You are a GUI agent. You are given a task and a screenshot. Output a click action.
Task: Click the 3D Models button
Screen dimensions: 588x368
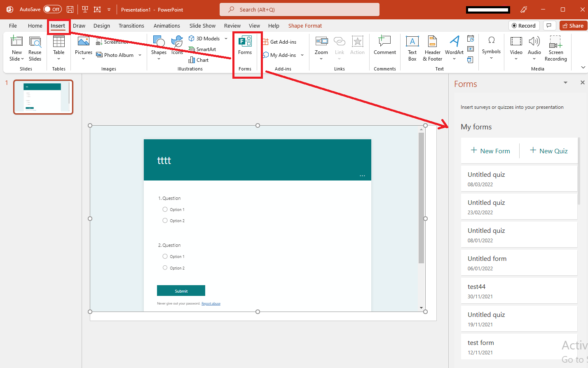[x=204, y=38]
